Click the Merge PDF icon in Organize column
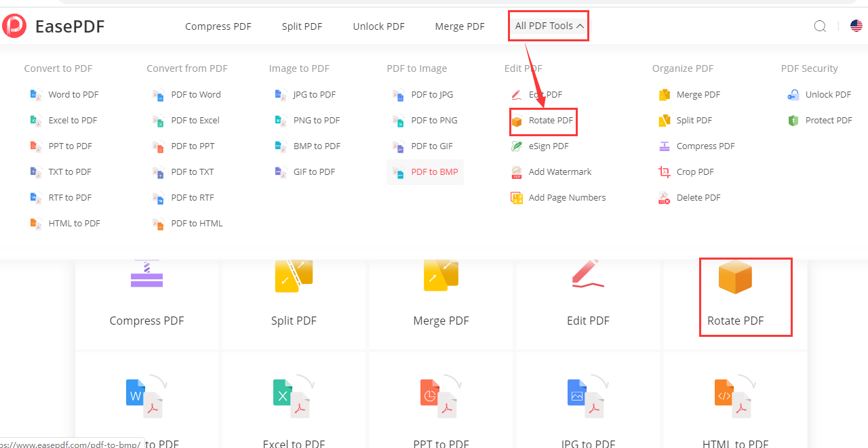 click(x=665, y=95)
